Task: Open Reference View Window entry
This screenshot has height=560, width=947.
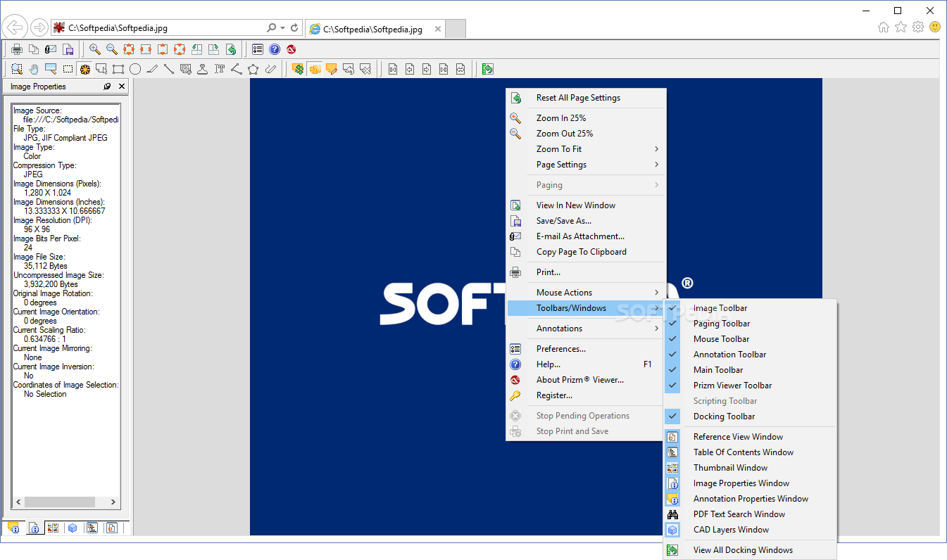Action: (750, 437)
